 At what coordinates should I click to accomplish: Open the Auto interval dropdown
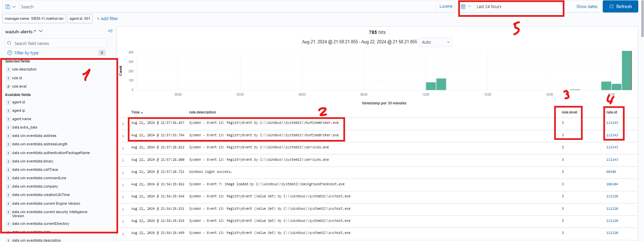pyautogui.click(x=436, y=42)
